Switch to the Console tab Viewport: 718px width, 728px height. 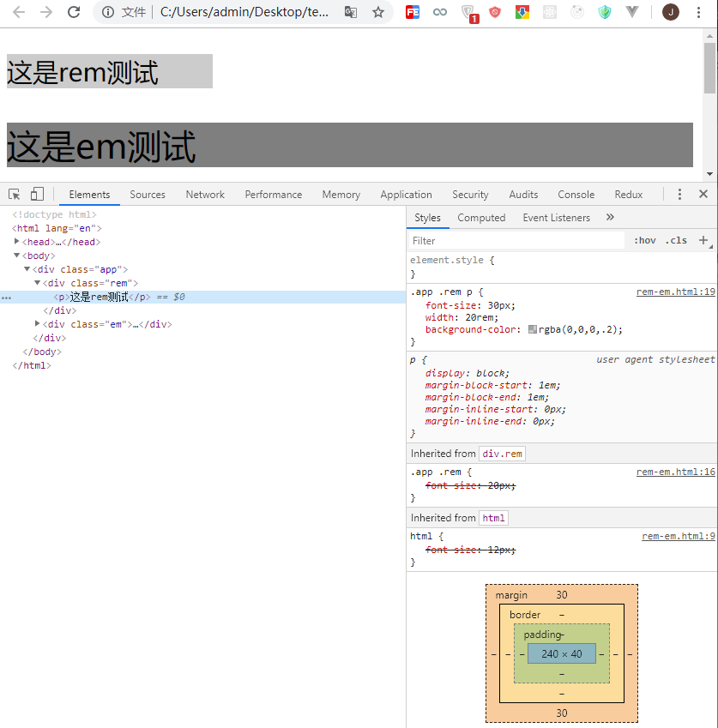pos(576,194)
